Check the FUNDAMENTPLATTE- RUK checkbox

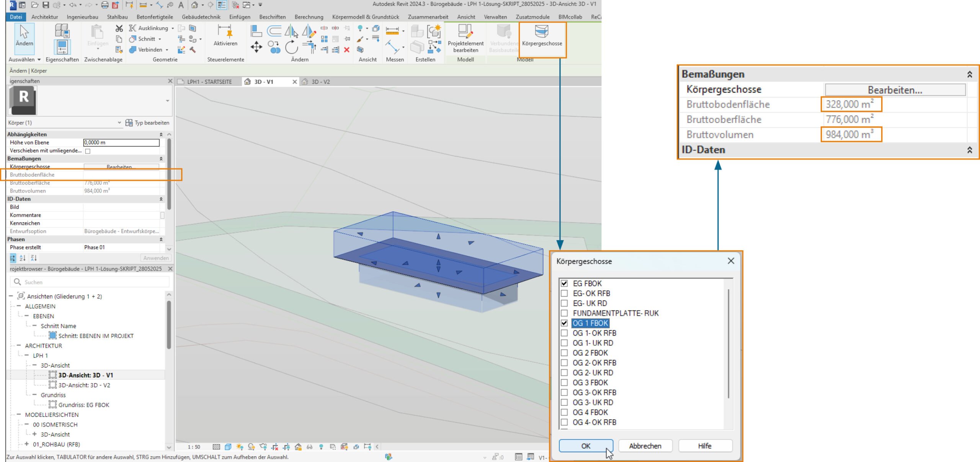tap(564, 313)
